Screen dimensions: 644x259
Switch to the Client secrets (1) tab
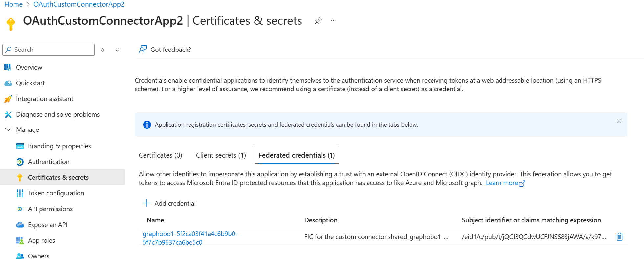click(221, 155)
